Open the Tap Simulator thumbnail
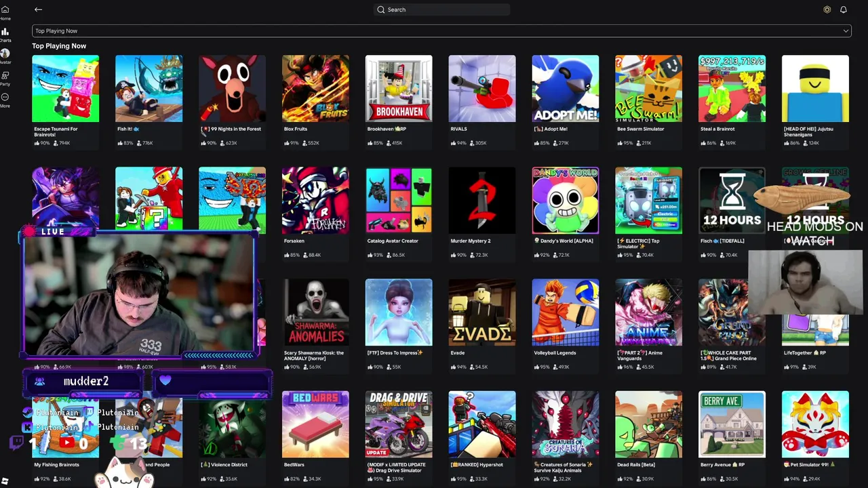The width and height of the screenshot is (868, 488). tap(649, 200)
